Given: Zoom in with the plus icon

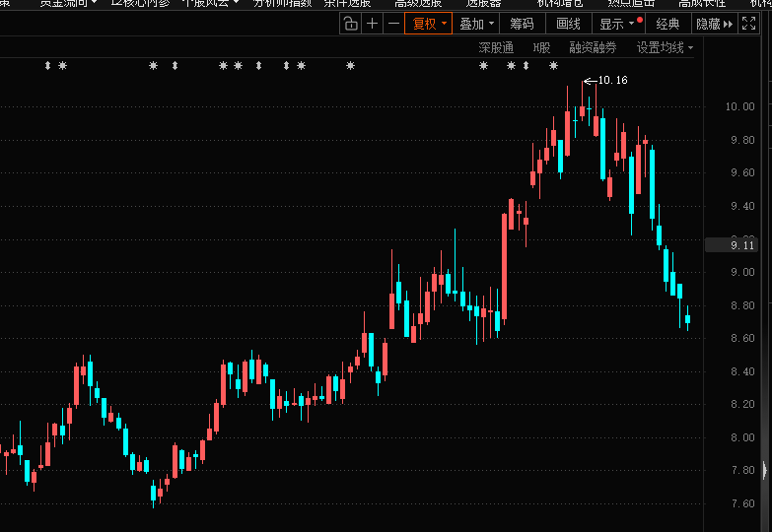Looking at the screenshot, I should [x=372, y=24].
